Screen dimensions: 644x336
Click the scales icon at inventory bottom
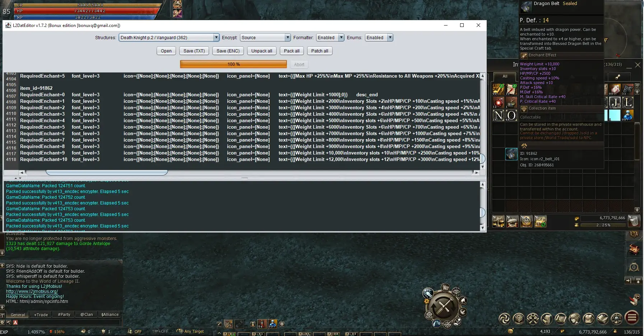[x=499, y=221]
